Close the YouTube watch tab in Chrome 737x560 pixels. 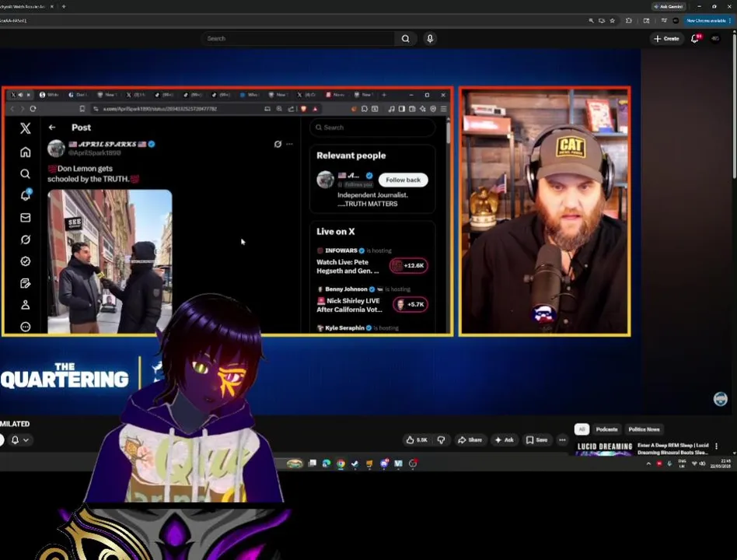coord(52,6)
